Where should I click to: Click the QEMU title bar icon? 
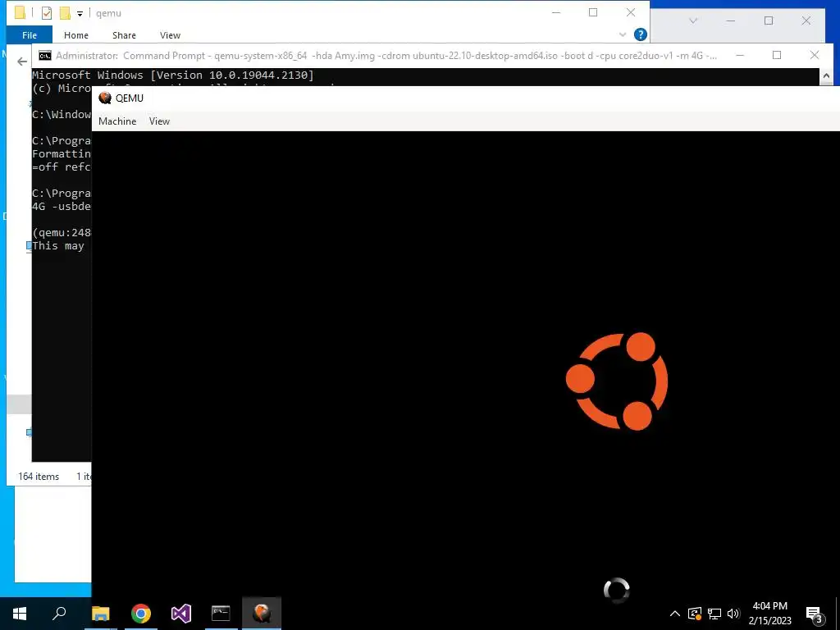click(105, 98)
